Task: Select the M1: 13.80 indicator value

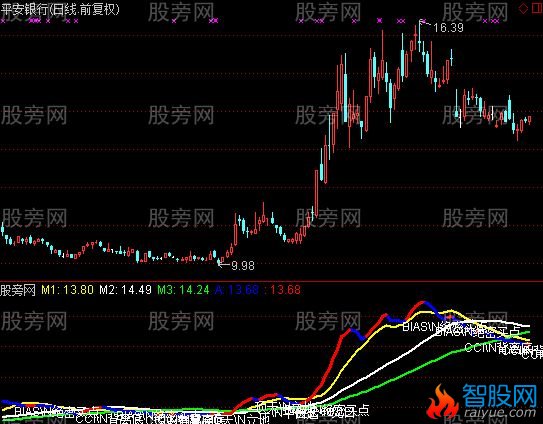Action: pyautogui.click(x=68, y=290)
